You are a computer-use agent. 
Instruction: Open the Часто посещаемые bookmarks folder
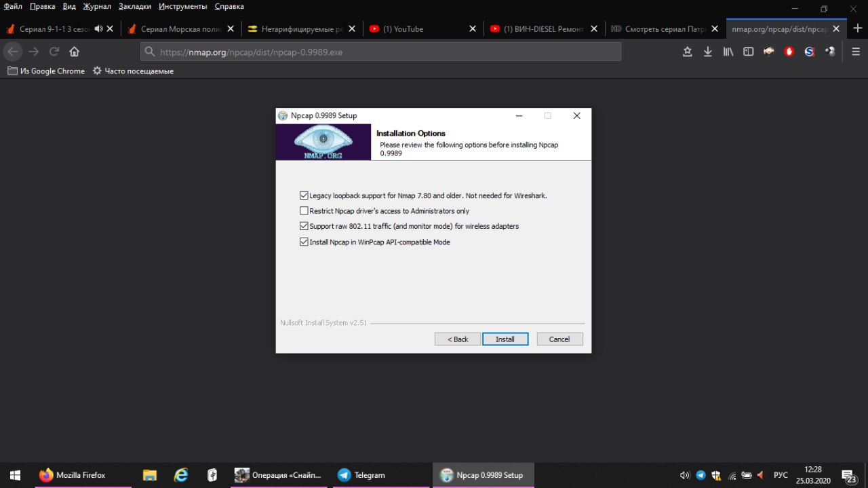133,71
